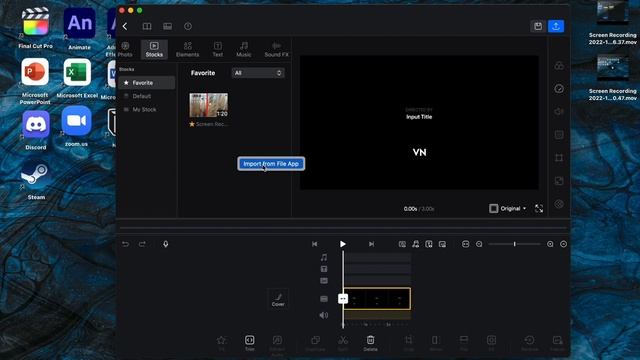Select the Screen Rec stock video thumbnail
This screenshot has height=360, width=640.
[x=209, y=105]
